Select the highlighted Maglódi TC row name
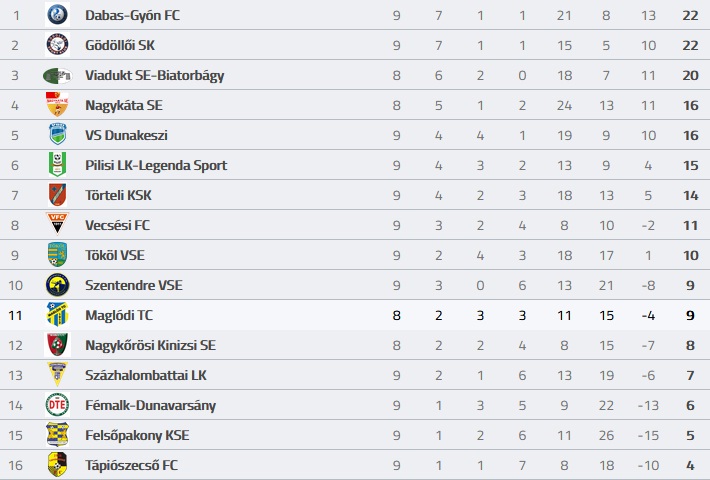This screenshot has height=480, width=710. (119, 315)
